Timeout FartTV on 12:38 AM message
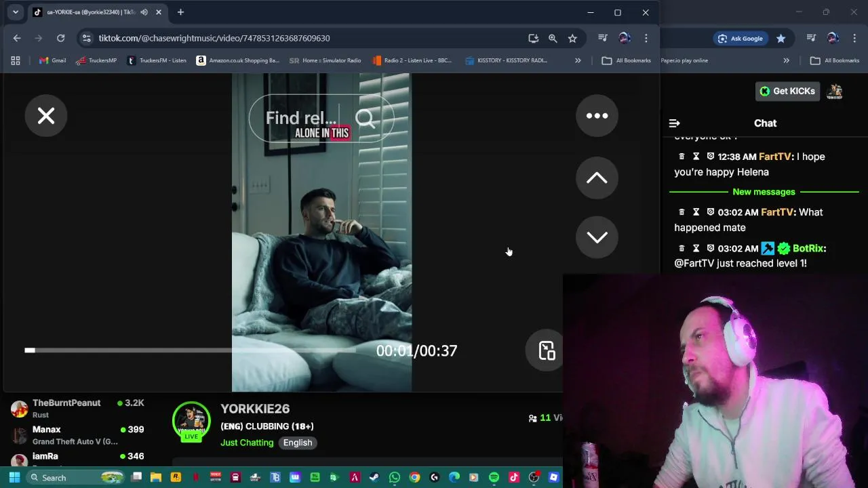 [x=696, y=157]
